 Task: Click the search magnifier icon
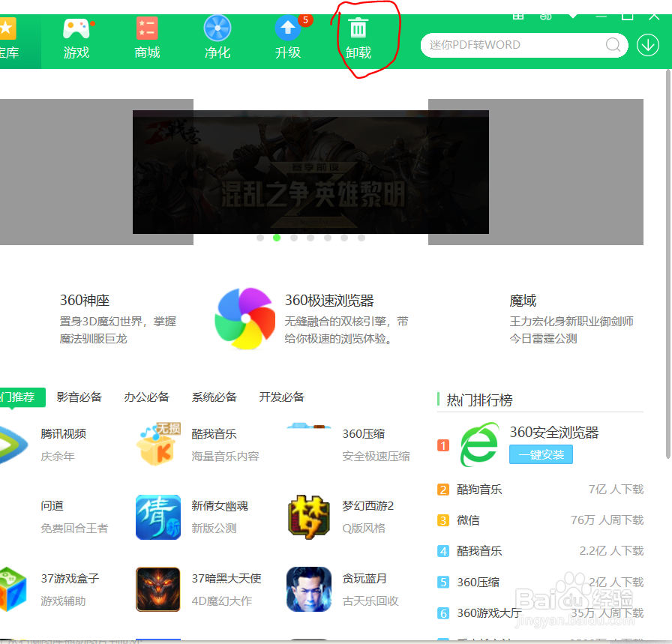(613, 44)
